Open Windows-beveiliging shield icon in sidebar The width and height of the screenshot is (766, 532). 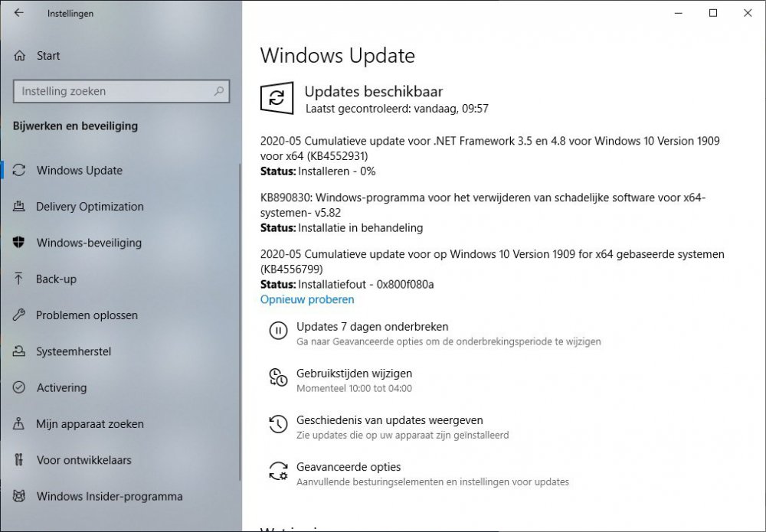point(18,242)
